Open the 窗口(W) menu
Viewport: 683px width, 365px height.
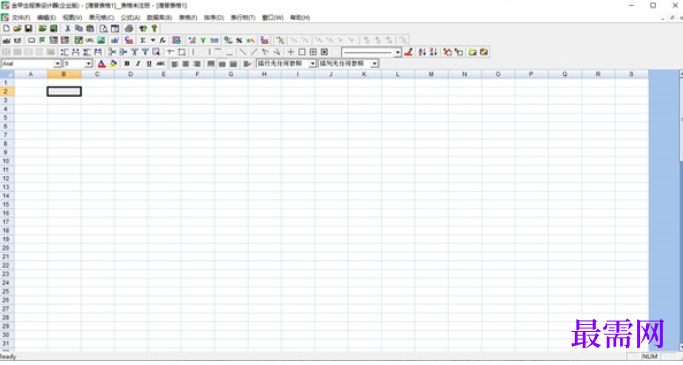(x=272, y=18)
